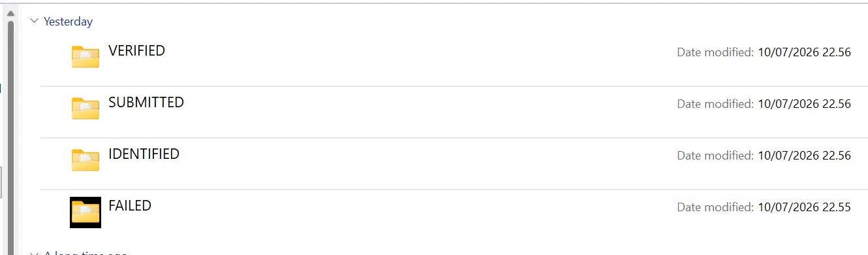Click the SUBMITTED folder name
The image size is (868, 255).
coord(146,102)
